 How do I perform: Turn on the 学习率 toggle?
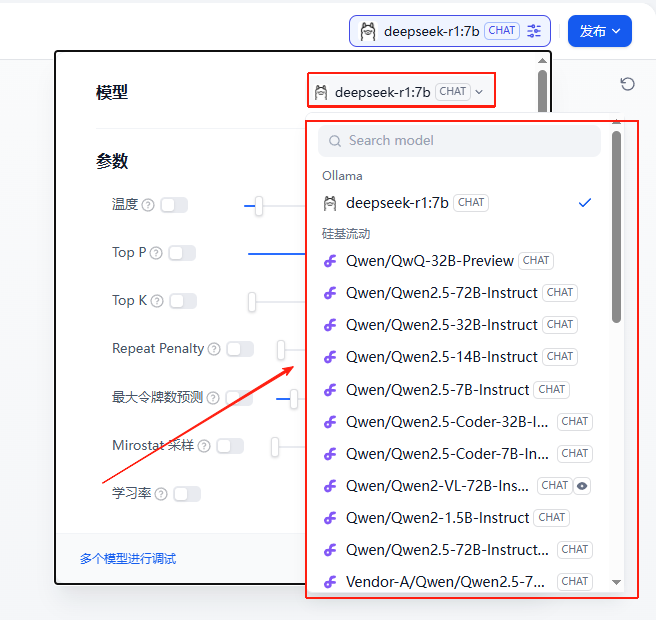[187, 494]
